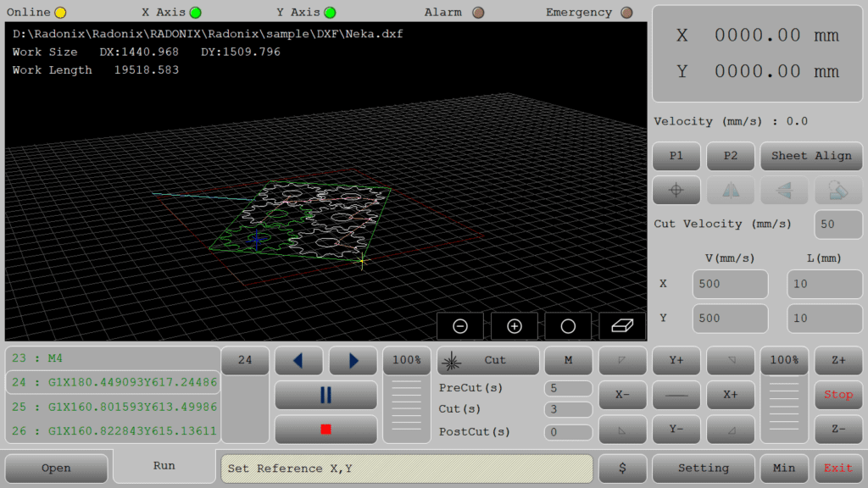The image size is (868, 488).
Task: Click the P2 point button
Action: click(x=730, y=156)
